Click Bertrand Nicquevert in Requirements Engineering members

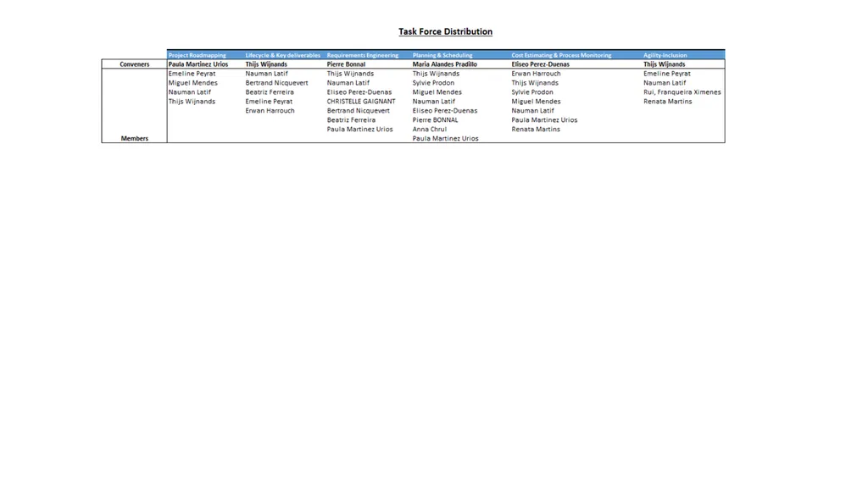[x=359, y=111]
